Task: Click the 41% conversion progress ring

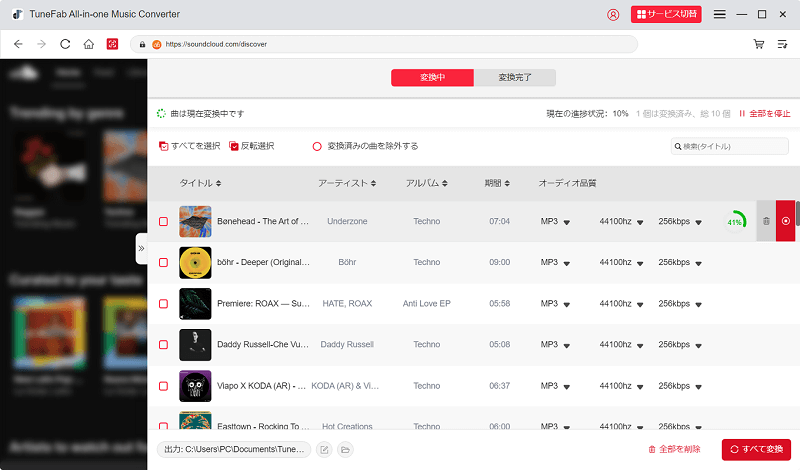Action: point(735,221)
